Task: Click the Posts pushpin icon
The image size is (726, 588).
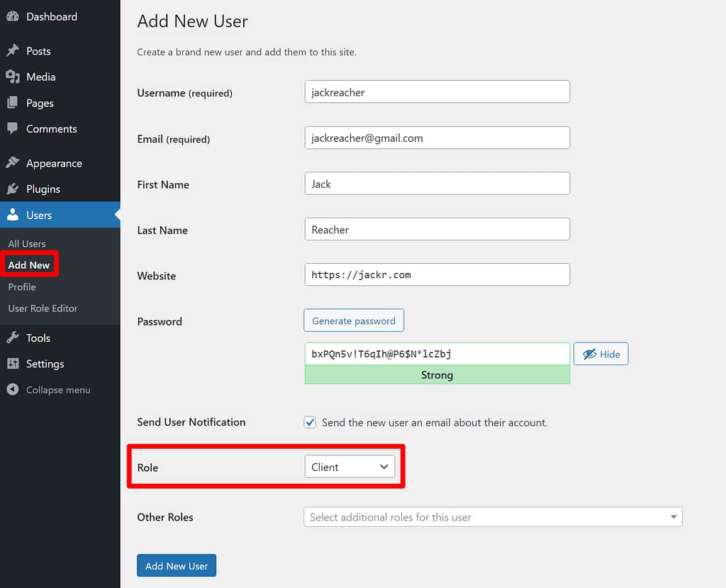Action: [x=13, y=50]
